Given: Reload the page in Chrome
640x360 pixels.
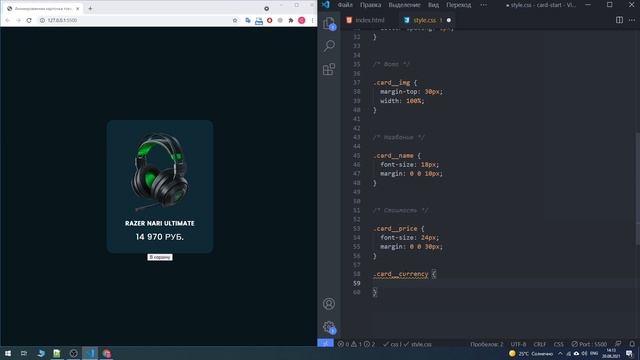Looking at the screenshot, I should pos(29,20).
